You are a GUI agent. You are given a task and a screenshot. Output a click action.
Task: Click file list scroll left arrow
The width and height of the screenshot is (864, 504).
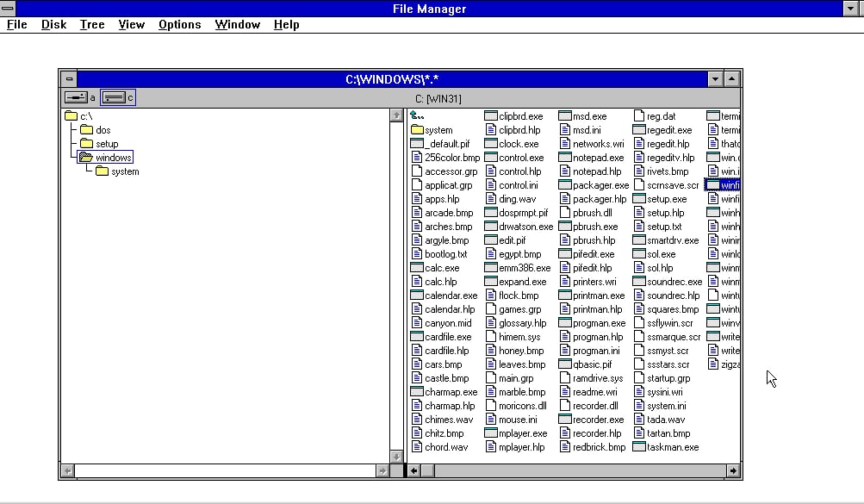tap(413, 470)
